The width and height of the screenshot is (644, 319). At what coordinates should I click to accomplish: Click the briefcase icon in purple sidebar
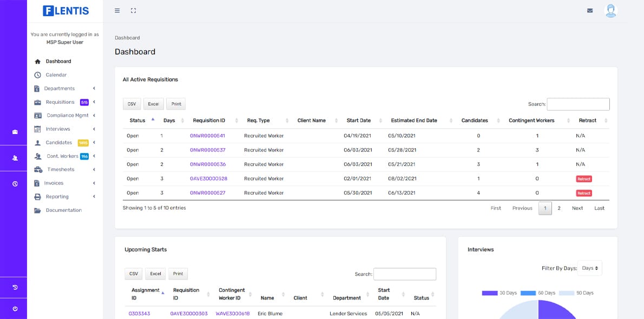15,132
